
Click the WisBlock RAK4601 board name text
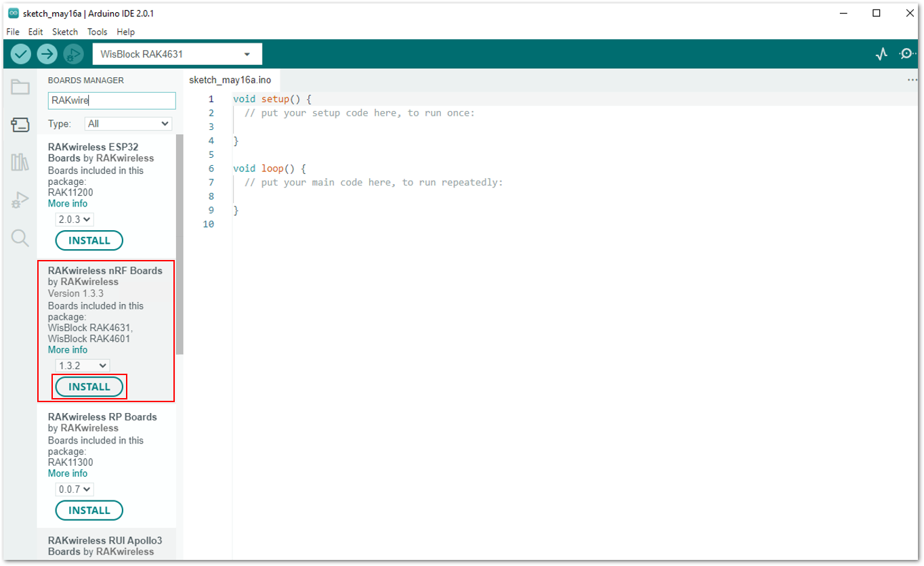(89, 339)
